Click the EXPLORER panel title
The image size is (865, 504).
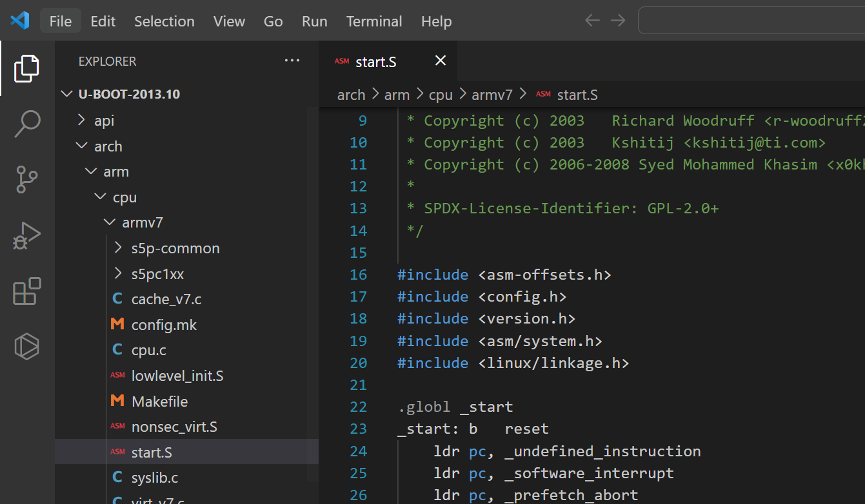click(107, 61)
